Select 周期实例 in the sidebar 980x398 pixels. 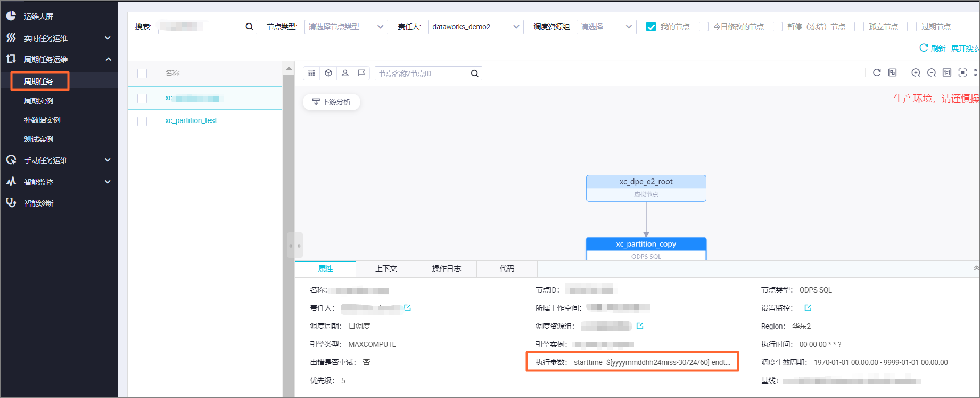pos(39,101)
